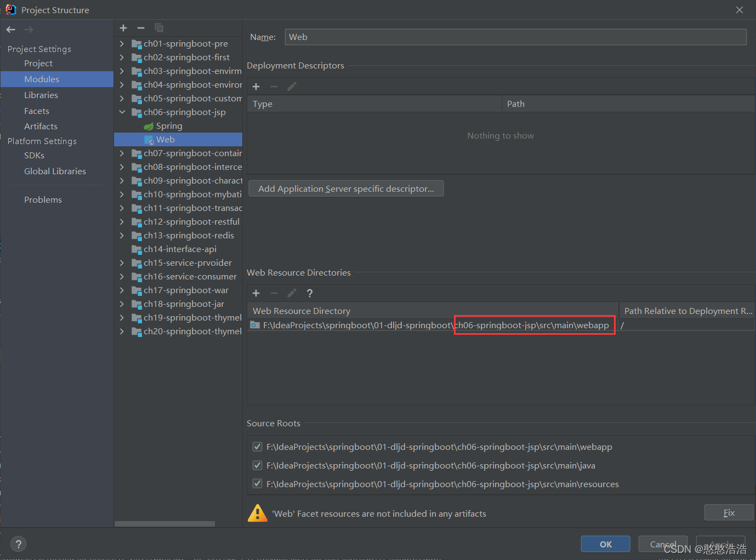Collapse the ch06-springboot-jsp module
756x560 pixels.
122,112
